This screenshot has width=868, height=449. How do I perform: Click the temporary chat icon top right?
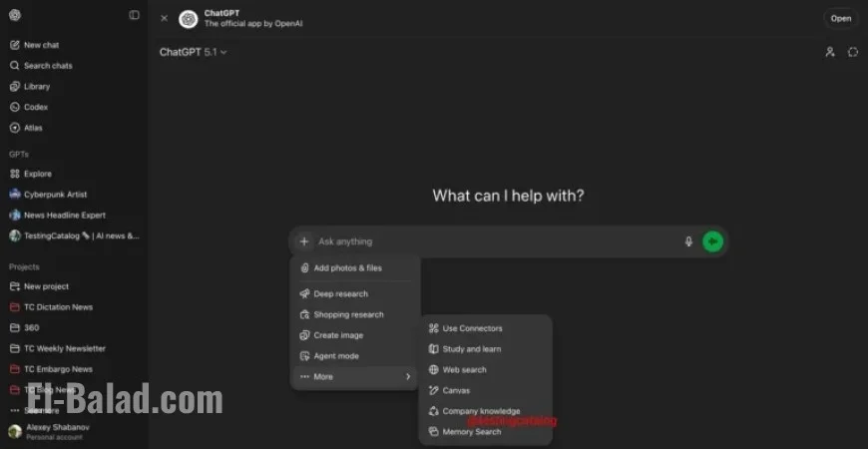click(x=853, y=52)
